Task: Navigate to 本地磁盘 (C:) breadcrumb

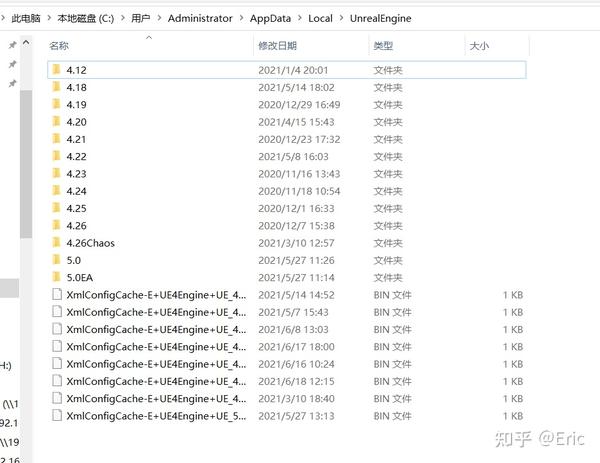Action: [86, 18]
